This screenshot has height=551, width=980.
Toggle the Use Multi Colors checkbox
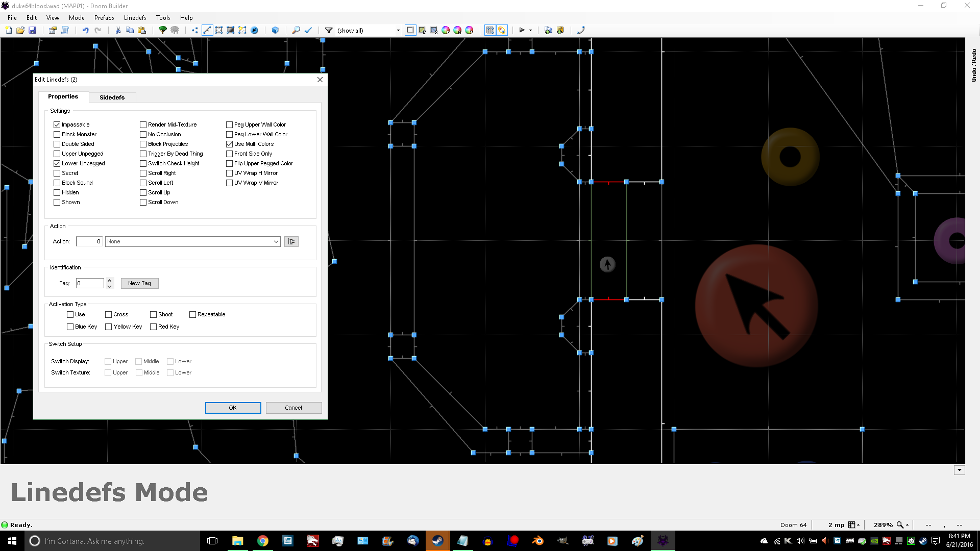pos(229,144)
